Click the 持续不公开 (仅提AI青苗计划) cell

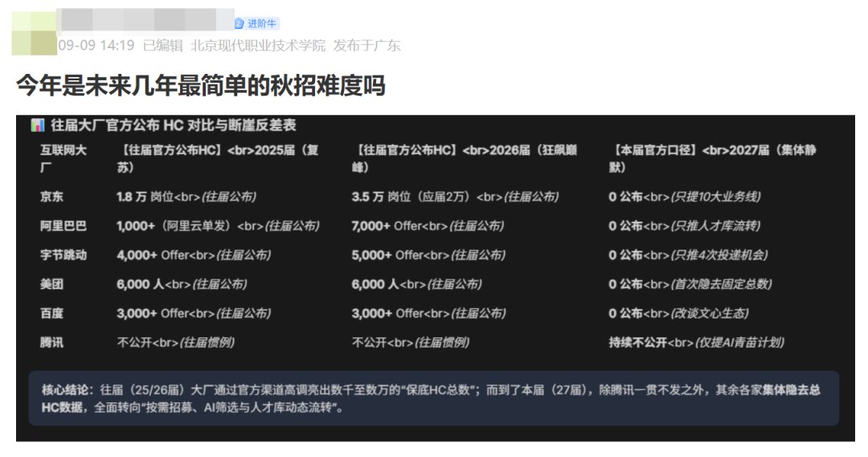[x=696, y=342]
